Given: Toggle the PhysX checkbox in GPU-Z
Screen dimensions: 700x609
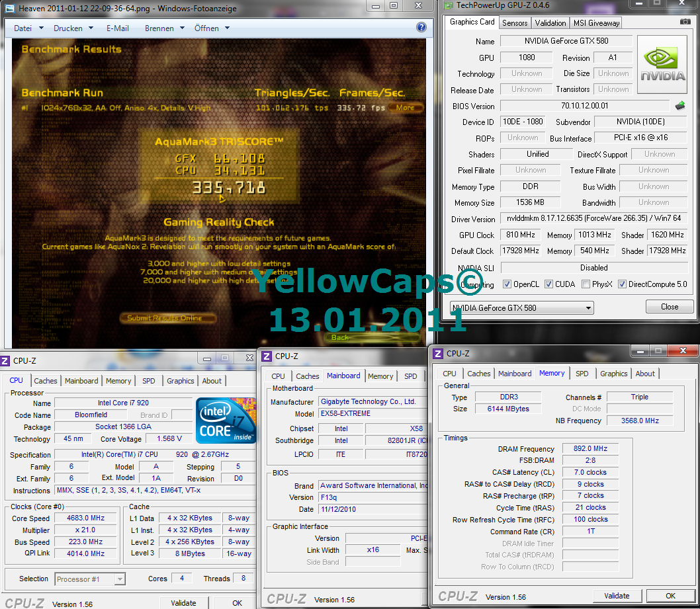Looking at the screenshot, I should pos(586,284).
